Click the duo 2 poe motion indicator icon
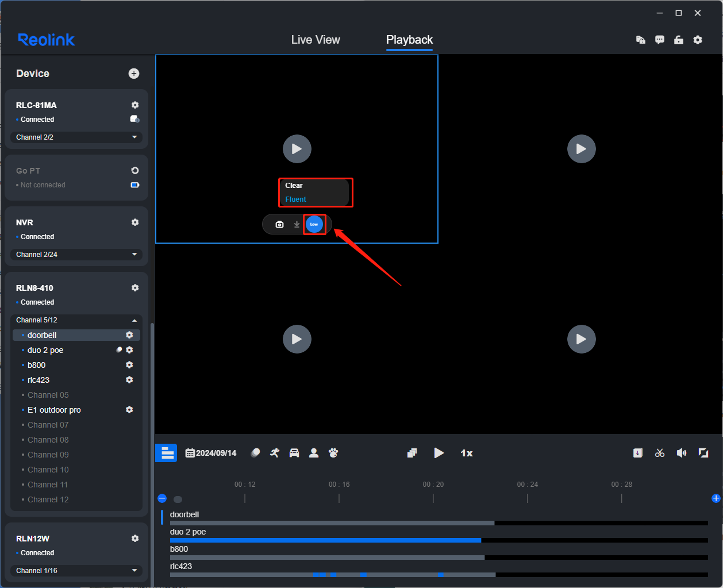The image size is (723, 588). (119, 349)
